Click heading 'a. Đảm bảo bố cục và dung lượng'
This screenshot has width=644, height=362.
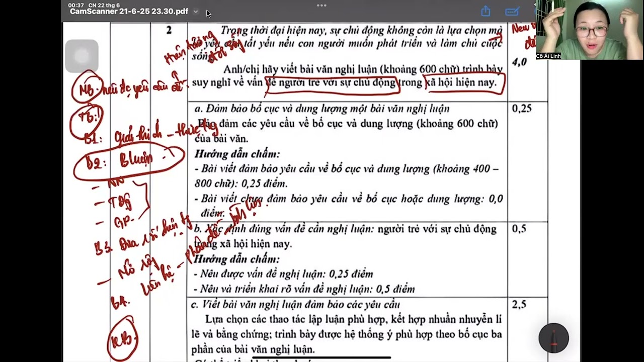coord(322,109)
